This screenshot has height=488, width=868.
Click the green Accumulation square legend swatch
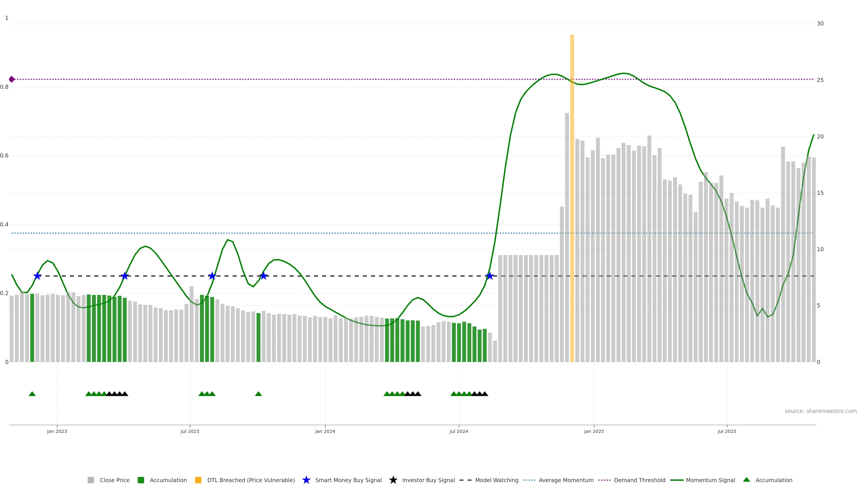tap(141, 480)
